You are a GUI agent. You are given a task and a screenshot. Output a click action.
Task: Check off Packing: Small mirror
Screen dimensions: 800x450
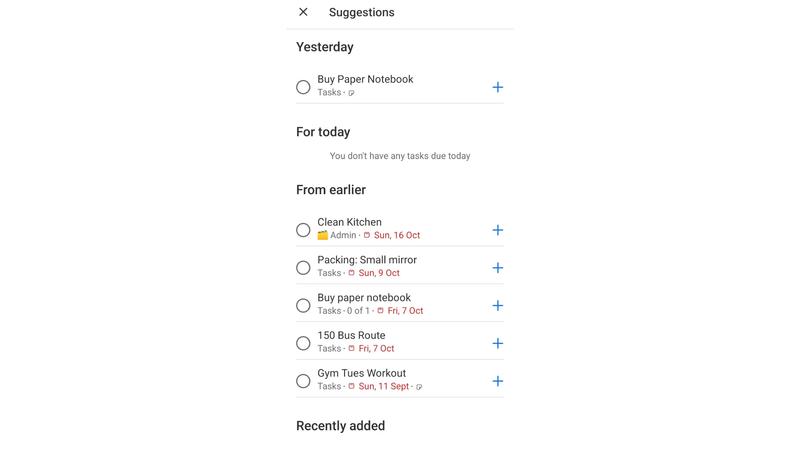click(x=303, y=268)
